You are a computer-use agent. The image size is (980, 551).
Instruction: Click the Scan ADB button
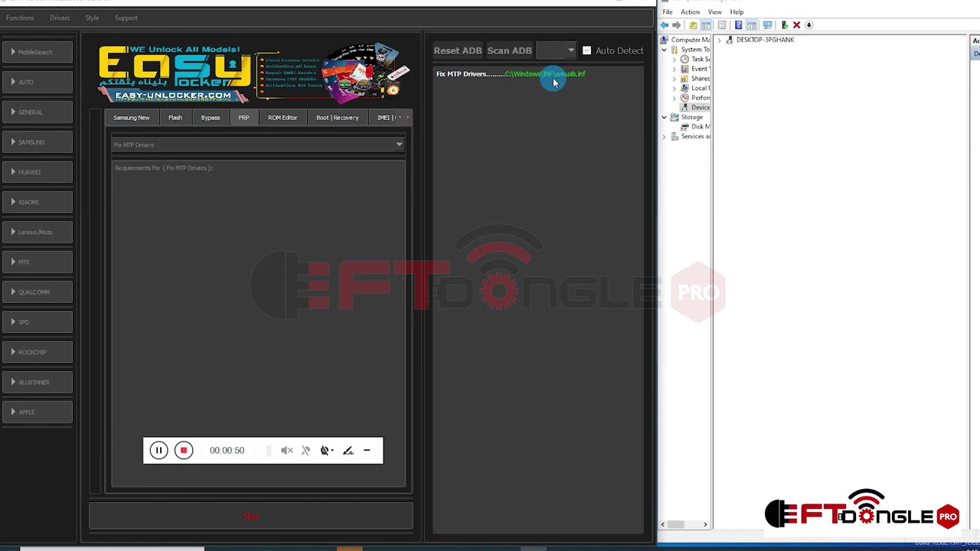(509, 51)
